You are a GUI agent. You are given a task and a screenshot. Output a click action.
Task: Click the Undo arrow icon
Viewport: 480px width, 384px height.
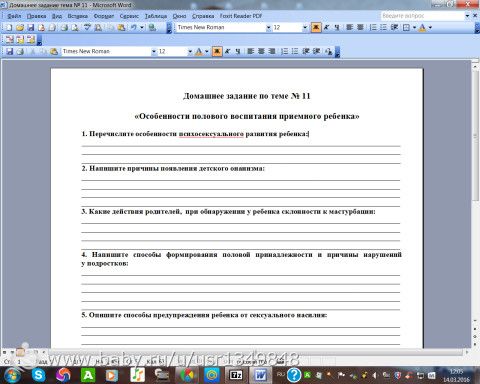[x=134, y=28]
